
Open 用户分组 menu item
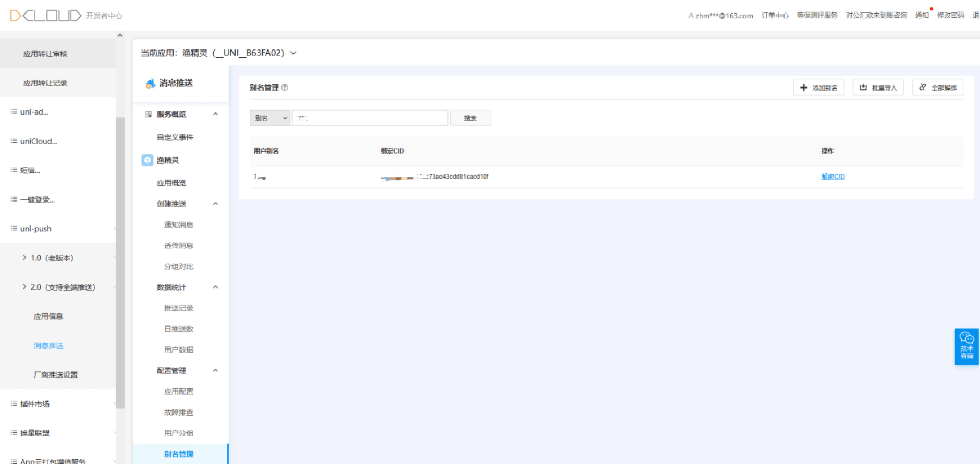[179, 433]
